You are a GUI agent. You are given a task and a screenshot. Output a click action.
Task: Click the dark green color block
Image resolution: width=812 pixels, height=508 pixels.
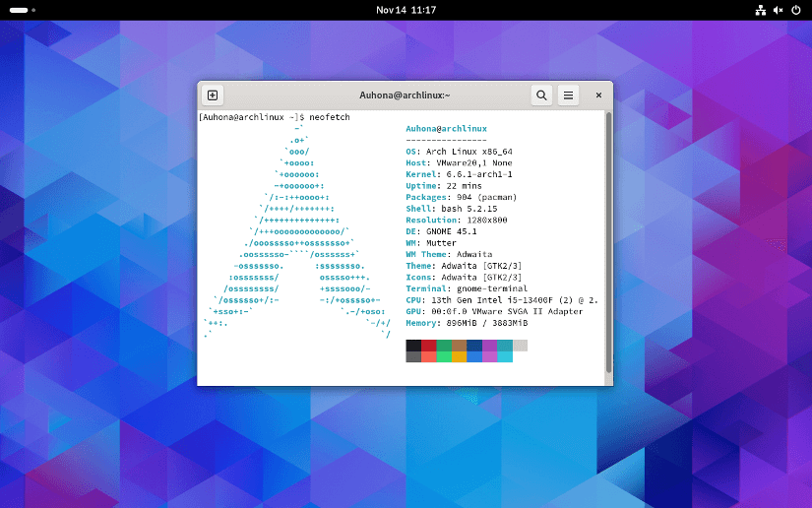pos(444,346)
